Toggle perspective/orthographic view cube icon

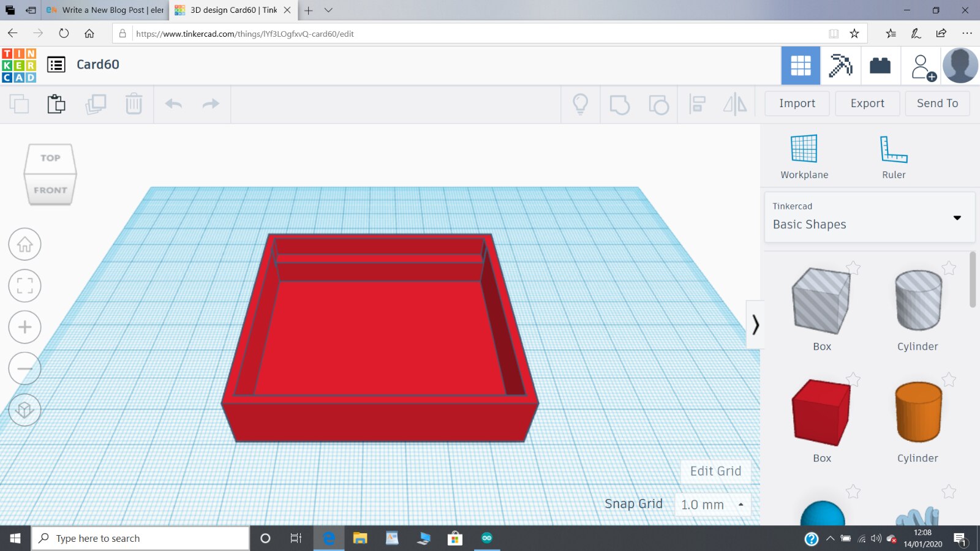point(24,410)
